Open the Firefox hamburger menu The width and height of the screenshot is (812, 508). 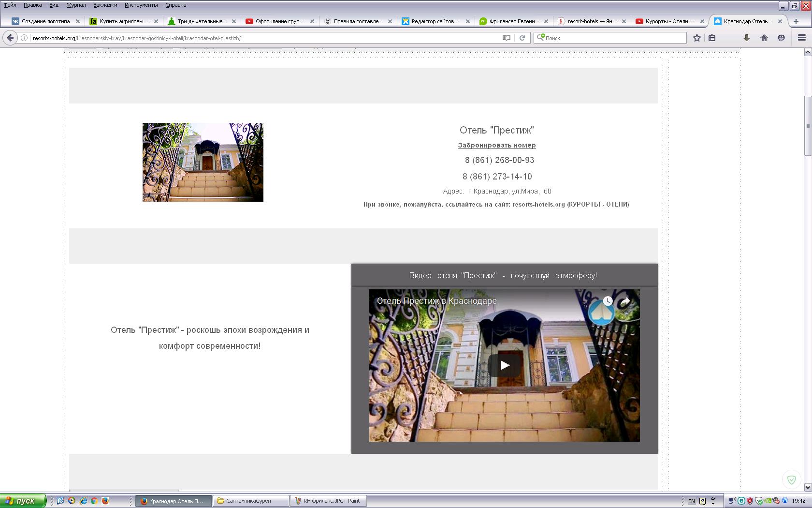(802, 38)
